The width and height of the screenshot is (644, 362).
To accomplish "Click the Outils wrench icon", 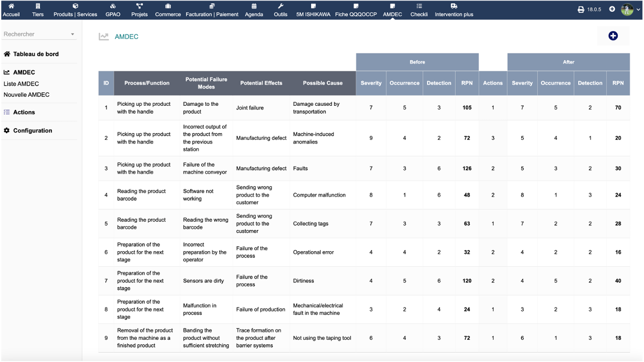I will pyautogui.click(x=280, y=6).
